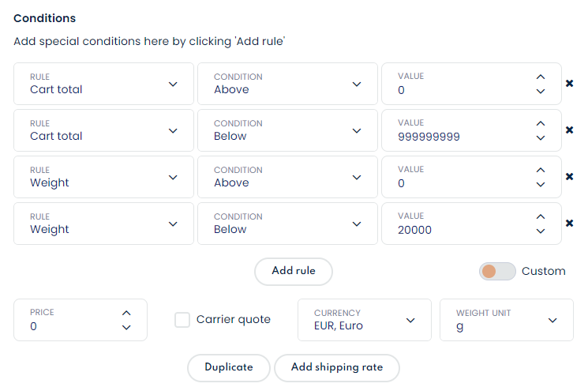
Task: Remove the Cart total Above rule
Action: click(x=569, y=84)
